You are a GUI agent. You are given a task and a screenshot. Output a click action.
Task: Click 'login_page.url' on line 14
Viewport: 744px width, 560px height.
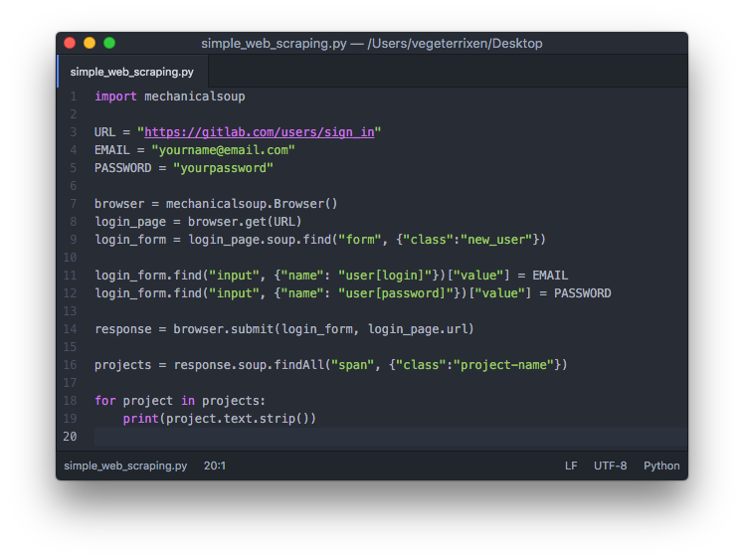point(418,329)
